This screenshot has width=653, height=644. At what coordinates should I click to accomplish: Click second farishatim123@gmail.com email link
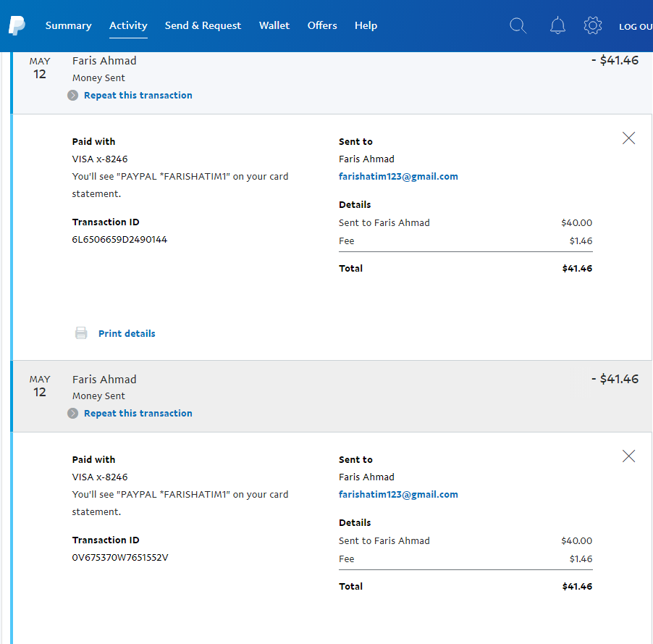tap(398, 495)
